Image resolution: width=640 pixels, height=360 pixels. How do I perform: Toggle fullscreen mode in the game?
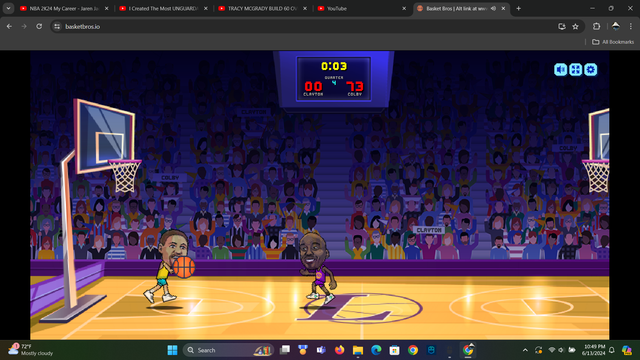(576, 69)
